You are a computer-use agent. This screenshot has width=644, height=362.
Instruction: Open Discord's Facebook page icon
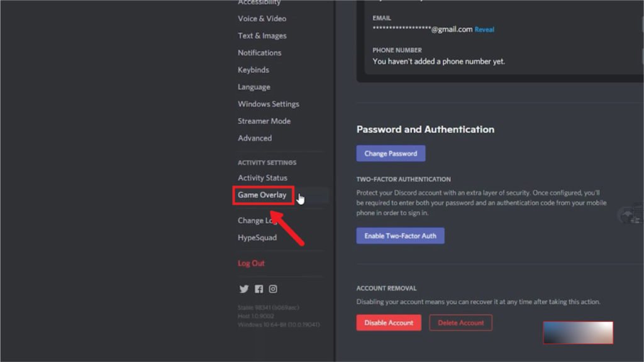point(258,289)
